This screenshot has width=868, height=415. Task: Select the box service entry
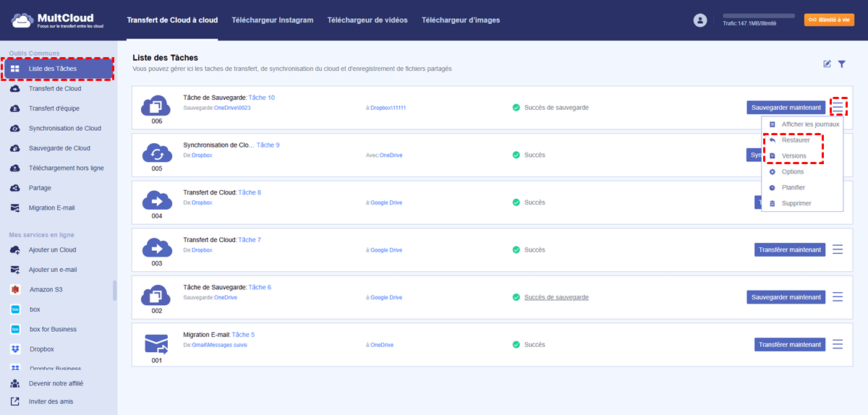[x=35, y=309]
